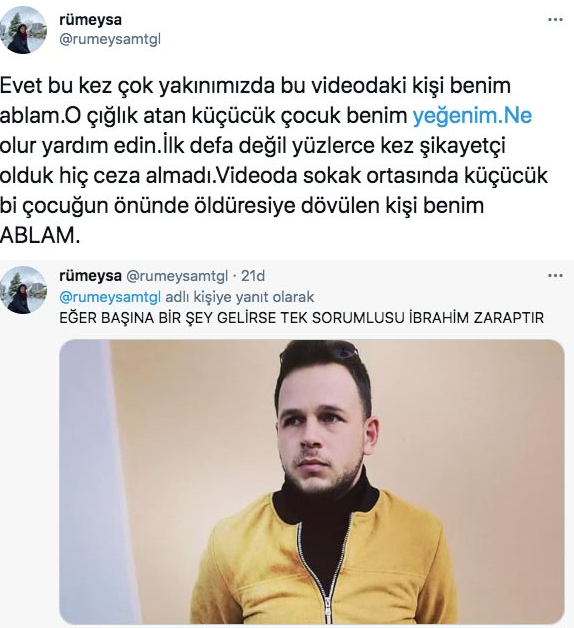Viewport: 574px width, 628px height.
Task: Open the quoted reply's avatar image
Action: point(23,290)
